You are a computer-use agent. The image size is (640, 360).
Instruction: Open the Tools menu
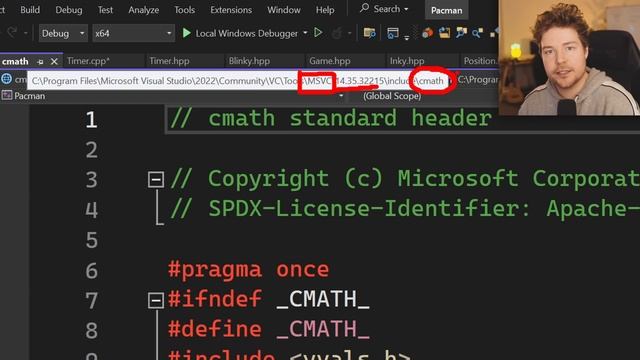tap(184, 10)
